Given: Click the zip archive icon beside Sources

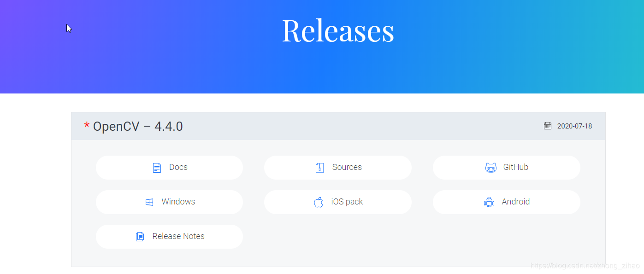Looking at the screenshot, I should (x=319, y=168).
